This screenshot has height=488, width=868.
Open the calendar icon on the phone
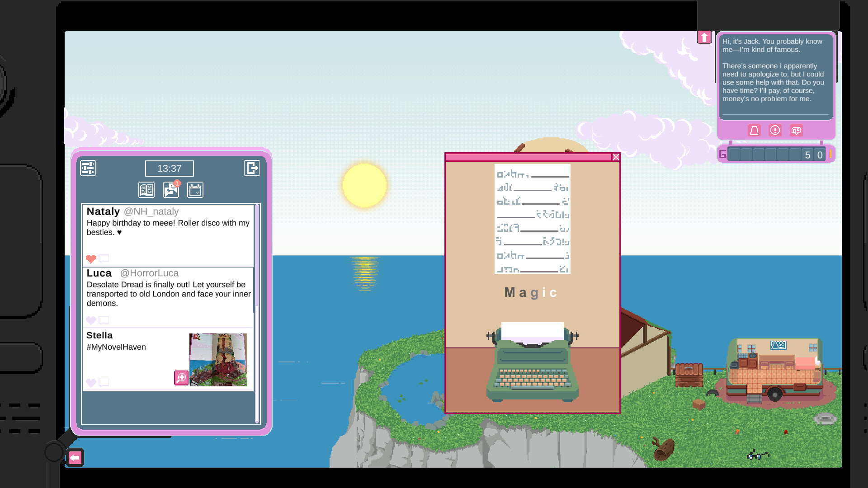point(196,190)
